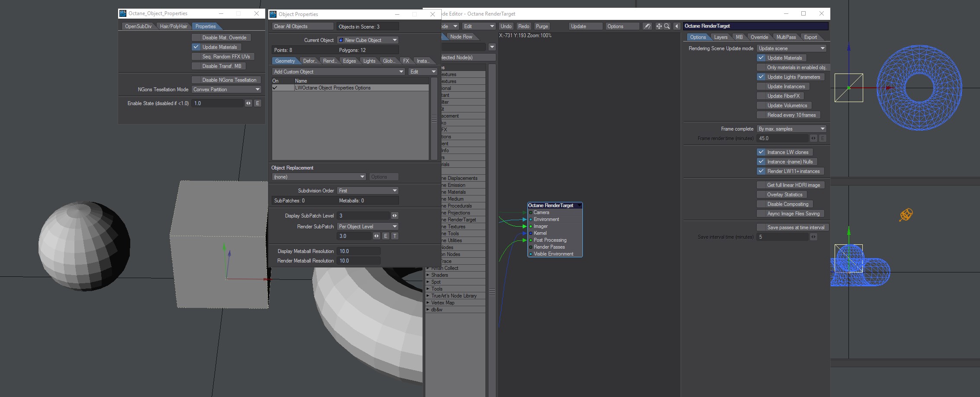Open the Edges tab in Object Properties
Screen dimensions: 980x397
349,61
